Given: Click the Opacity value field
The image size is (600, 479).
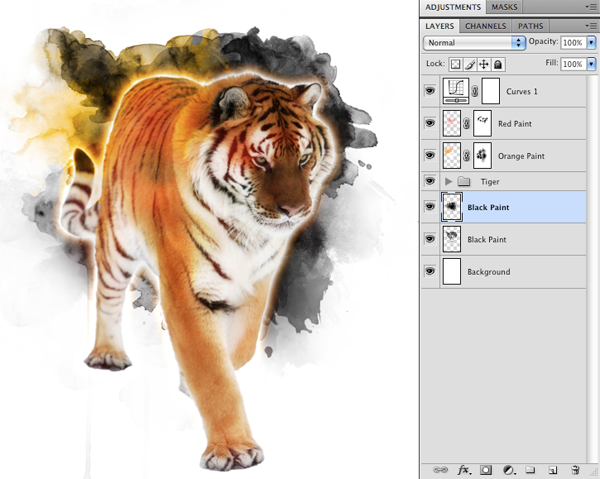Looking at the screenshot, I should (x=573, y=42).
